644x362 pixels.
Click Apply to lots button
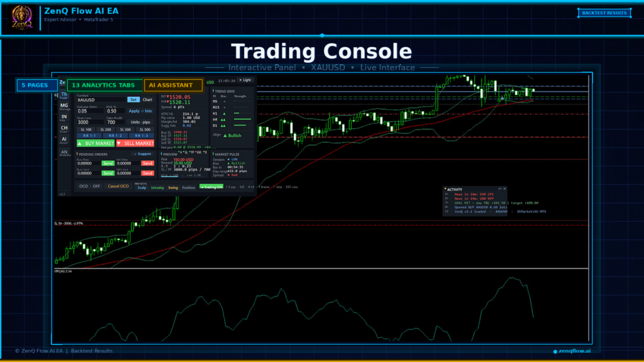(140, 111)
